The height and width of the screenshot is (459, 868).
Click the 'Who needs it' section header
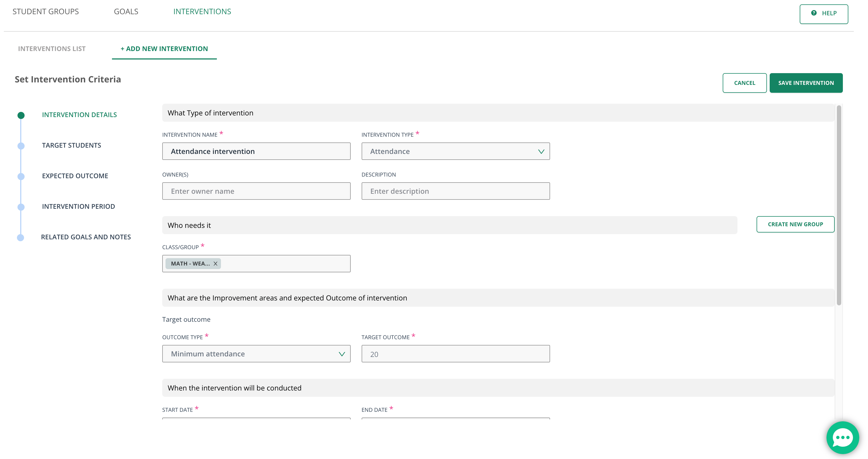pyautogui.click(x=450, y=225)
